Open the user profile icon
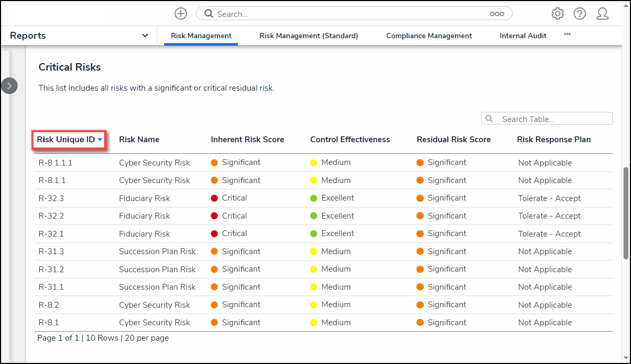 click(602, 14)
